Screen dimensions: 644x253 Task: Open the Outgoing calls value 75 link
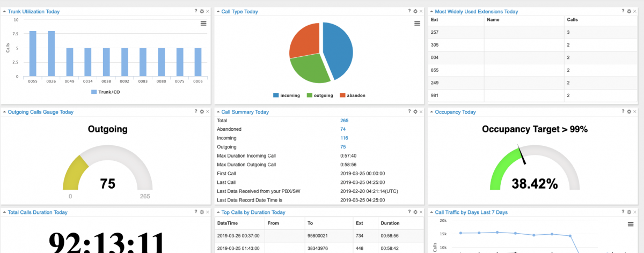[x=343, y=146]
